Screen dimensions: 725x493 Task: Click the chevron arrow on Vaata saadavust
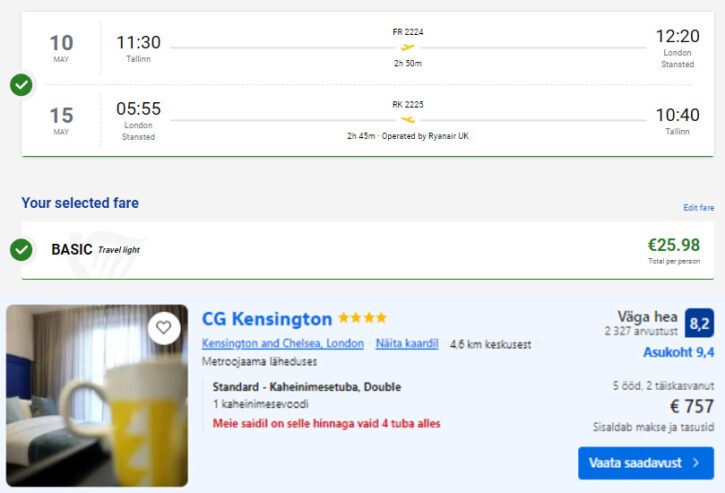point(696,462)
